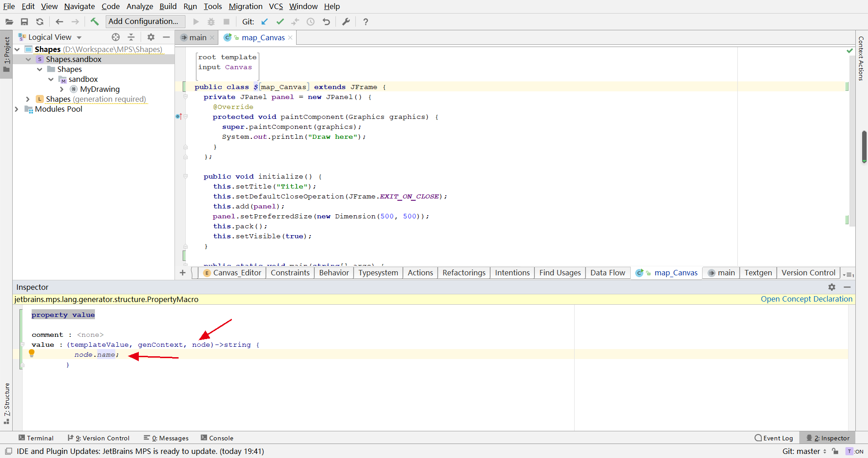
Task: Select Scroll from Source in project panel
Action: (116, 37)
